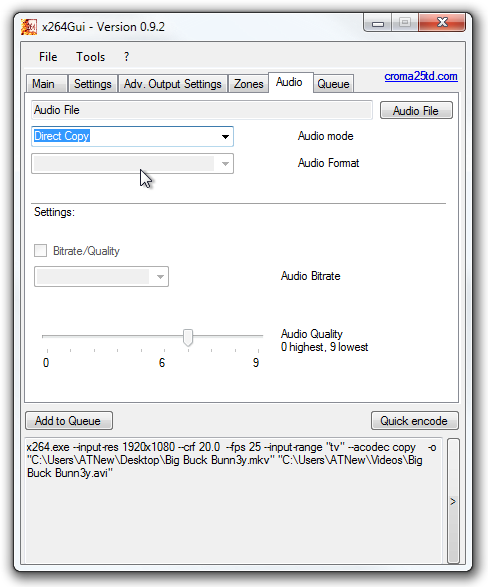
Task: Click the x264Gui app icon in title bar
Action: click(x=29, y=27)
